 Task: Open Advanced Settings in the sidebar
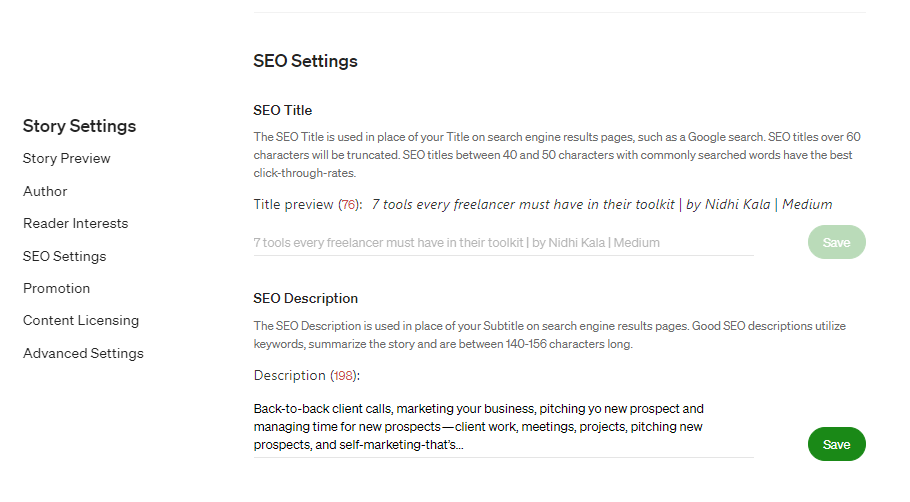(83, 353)
